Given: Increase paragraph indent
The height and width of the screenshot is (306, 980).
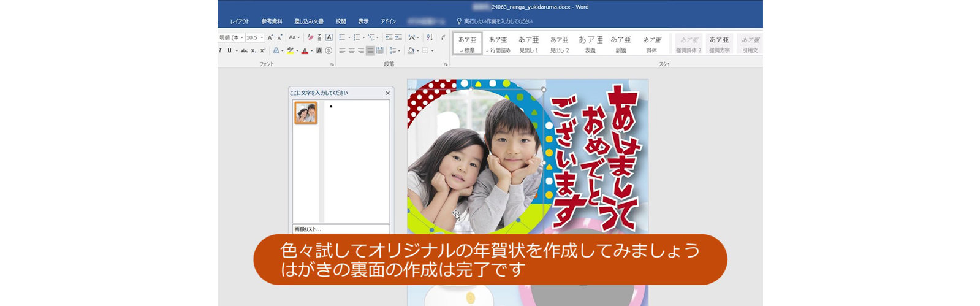Looking at the screenshot, I should 398,37.
